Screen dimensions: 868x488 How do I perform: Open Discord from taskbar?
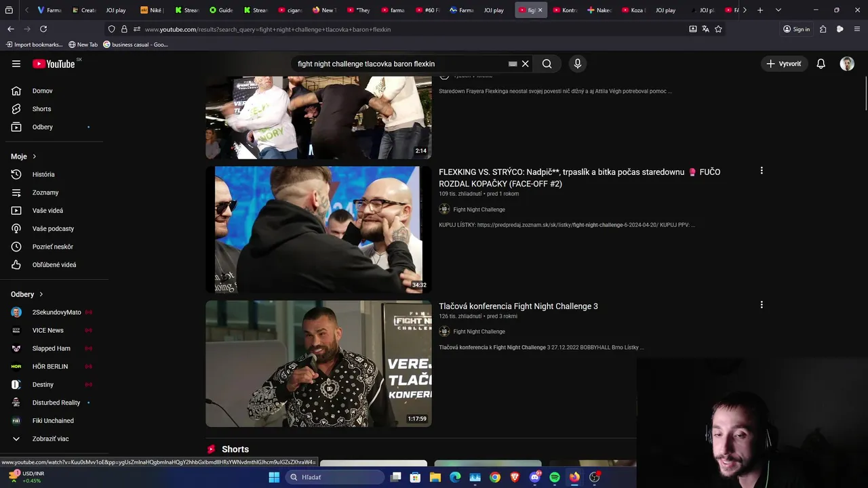click(x=535, y=477)
